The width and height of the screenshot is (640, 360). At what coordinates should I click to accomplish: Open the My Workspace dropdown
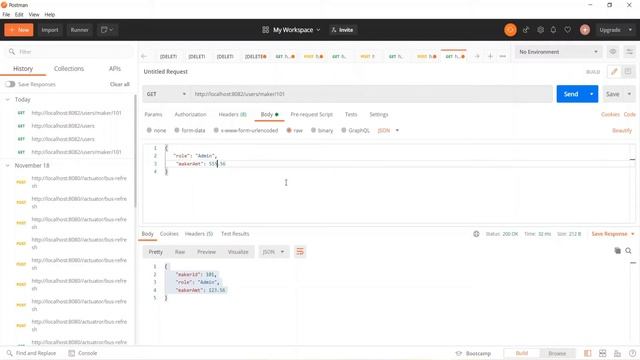(x=291, y=30)
